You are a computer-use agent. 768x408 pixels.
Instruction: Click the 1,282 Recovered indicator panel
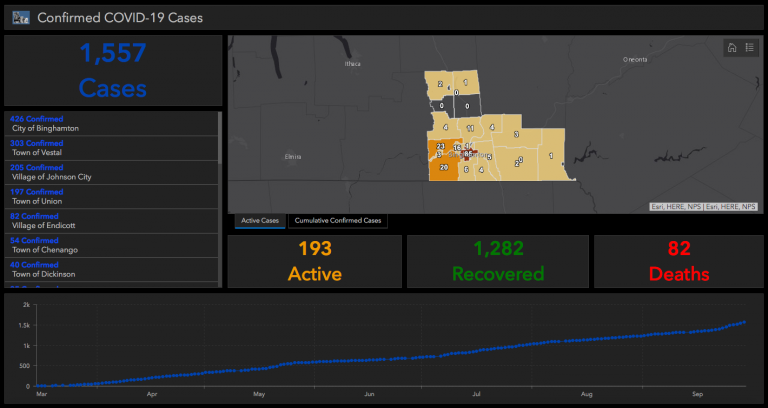pyautogui.click(x=497, y=261)
